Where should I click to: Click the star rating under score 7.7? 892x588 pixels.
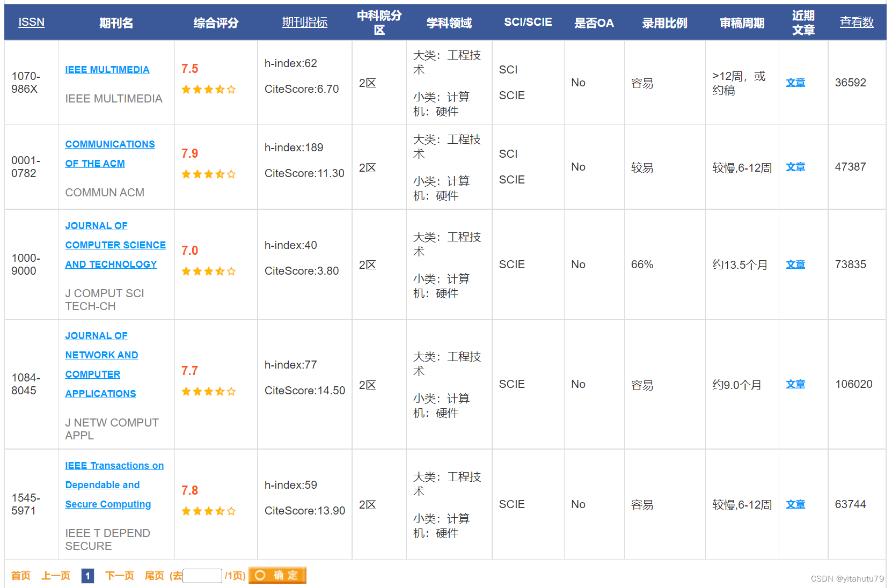point(208,392)
